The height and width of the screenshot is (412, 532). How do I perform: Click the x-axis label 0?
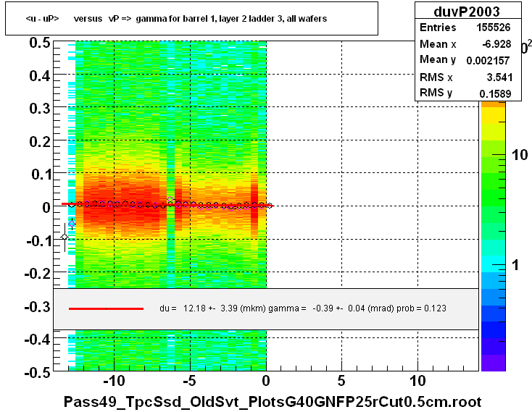coord(266,382)
